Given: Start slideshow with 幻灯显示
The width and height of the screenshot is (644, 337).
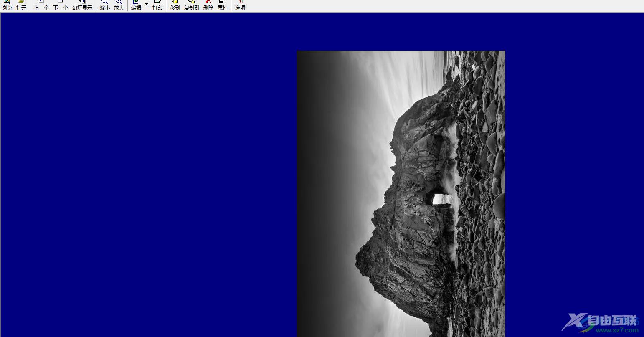Looking at the screenshot, I should click(82, 5).
